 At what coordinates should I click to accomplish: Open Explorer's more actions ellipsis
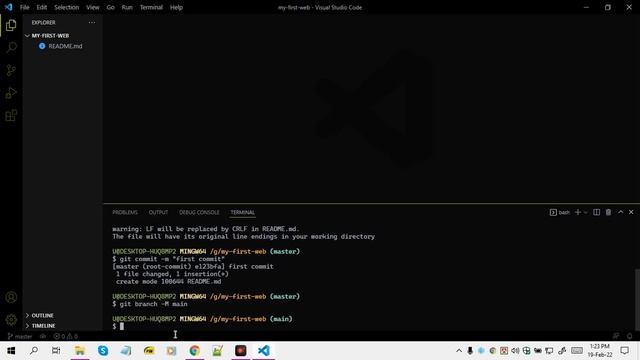tap(92, 22)
